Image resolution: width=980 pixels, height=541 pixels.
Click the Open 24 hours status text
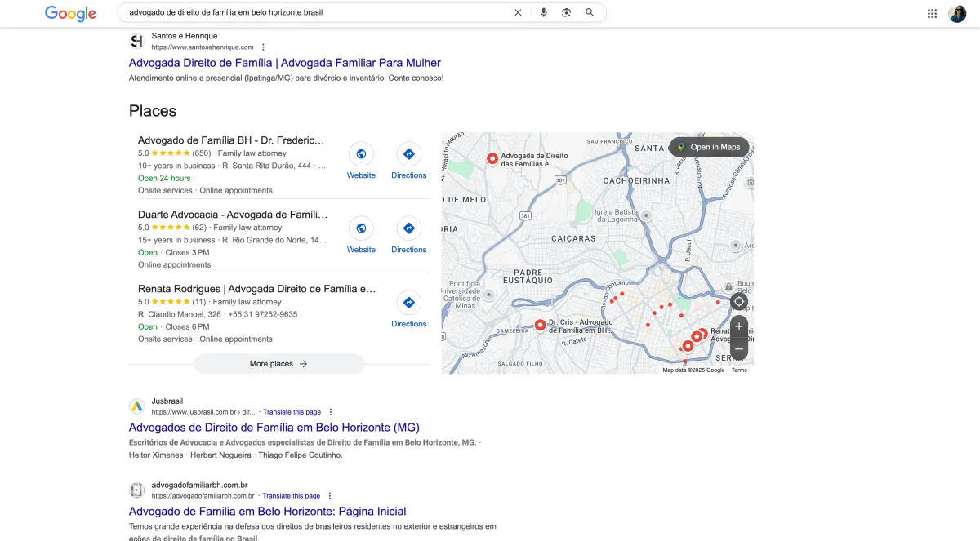[x=164, y=178]
